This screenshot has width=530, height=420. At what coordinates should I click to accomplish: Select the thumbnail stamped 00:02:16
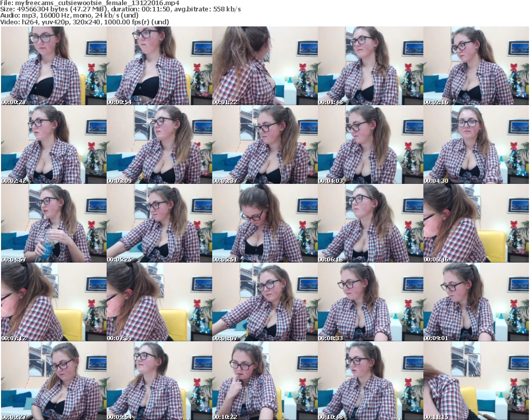coord(476,66)
